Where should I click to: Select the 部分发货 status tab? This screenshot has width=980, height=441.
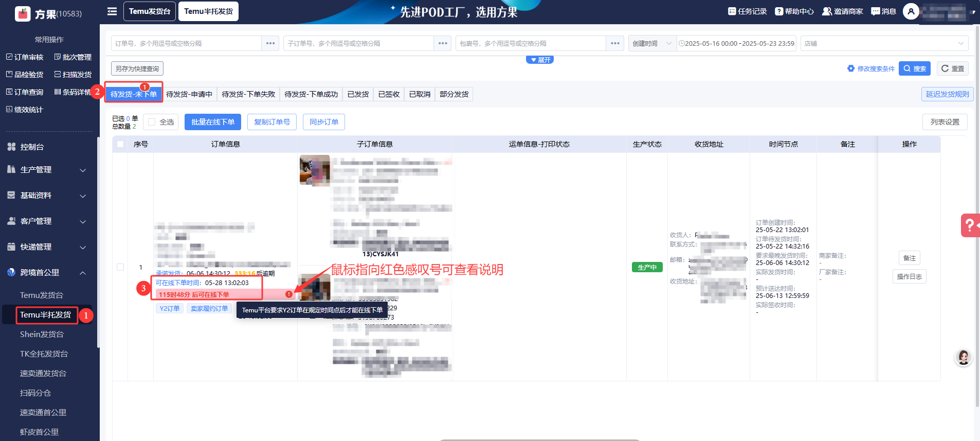coord(454,94)
